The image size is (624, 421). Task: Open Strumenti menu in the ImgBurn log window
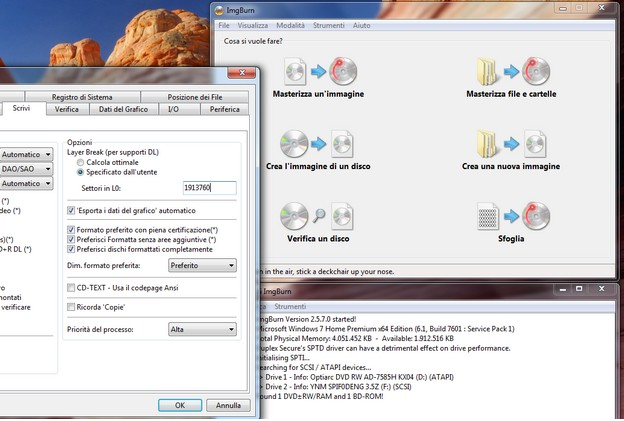point(290,307)
